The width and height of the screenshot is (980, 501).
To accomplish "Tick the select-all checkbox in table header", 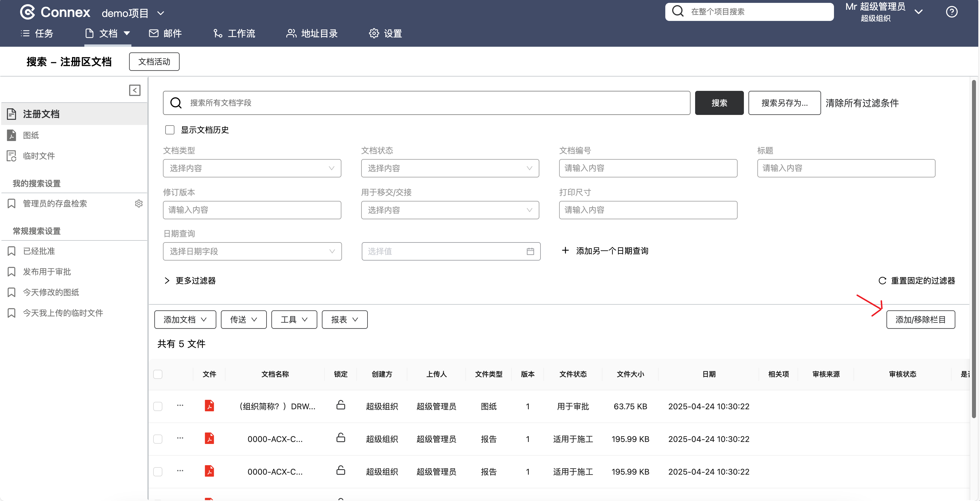I will (x=158, y=374).
